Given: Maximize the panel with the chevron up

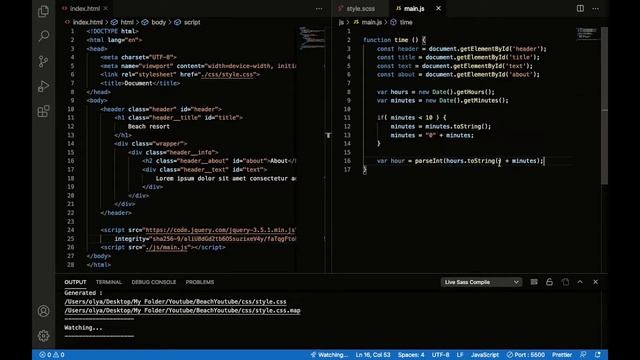Looking at the screenshot, I should click(x=580, y=282).
